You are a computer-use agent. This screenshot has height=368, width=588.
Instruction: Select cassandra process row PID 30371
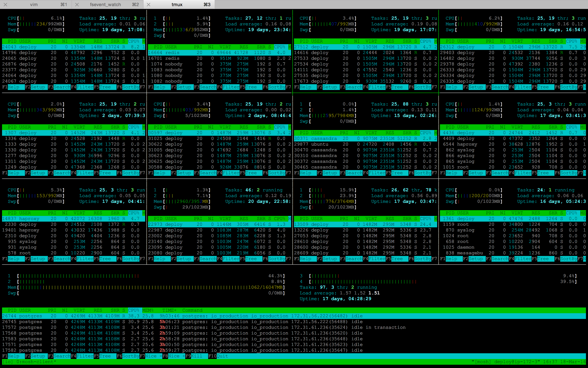(x=366, y=138)
